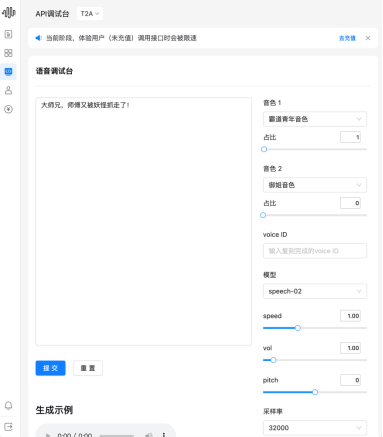Click the 提交 submit button
The image size is (383, 437).
click(x=50, y=368)
